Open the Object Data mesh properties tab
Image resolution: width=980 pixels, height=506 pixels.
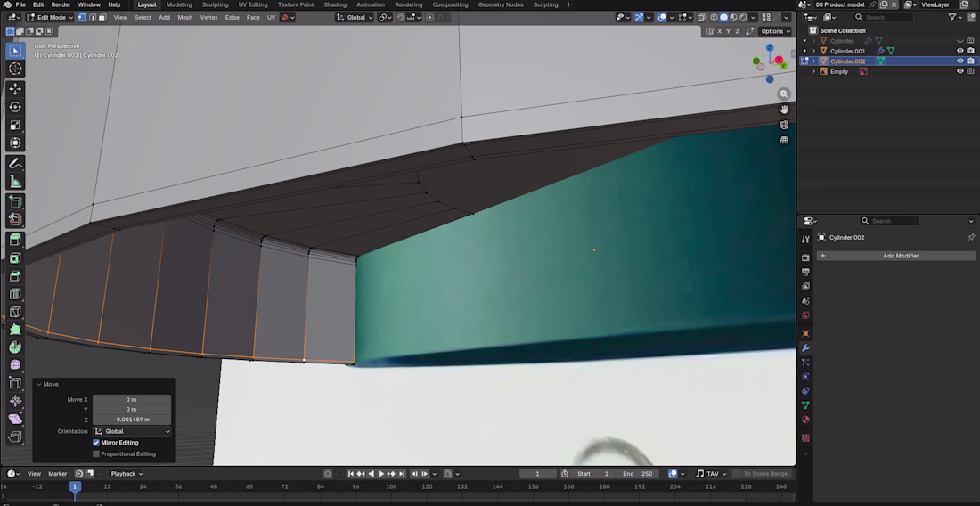pos(805,405)
